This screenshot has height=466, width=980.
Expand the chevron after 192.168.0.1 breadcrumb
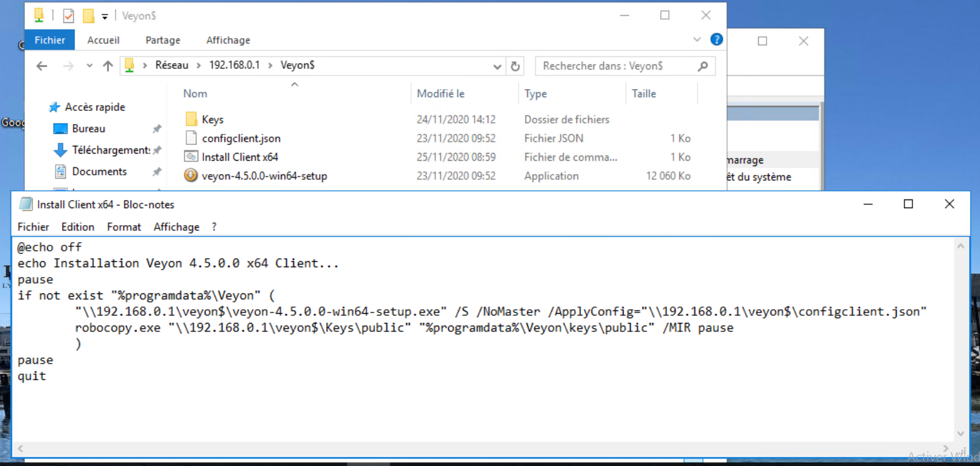[270, 66]
